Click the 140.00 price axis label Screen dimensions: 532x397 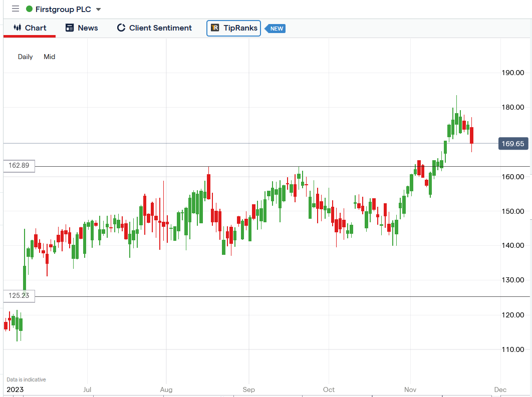click(x=512, y=245)
